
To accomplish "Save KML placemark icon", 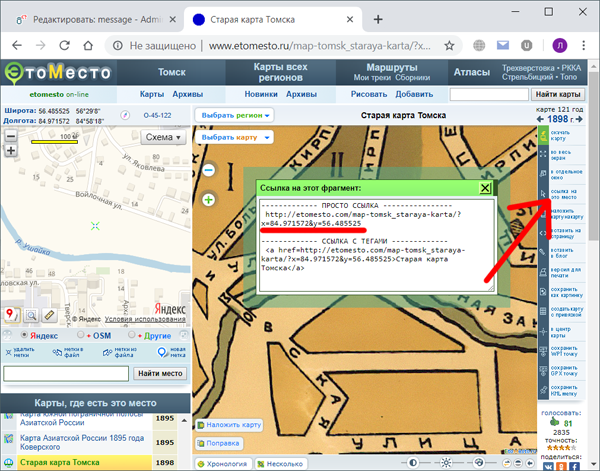I will click(543, 390).
